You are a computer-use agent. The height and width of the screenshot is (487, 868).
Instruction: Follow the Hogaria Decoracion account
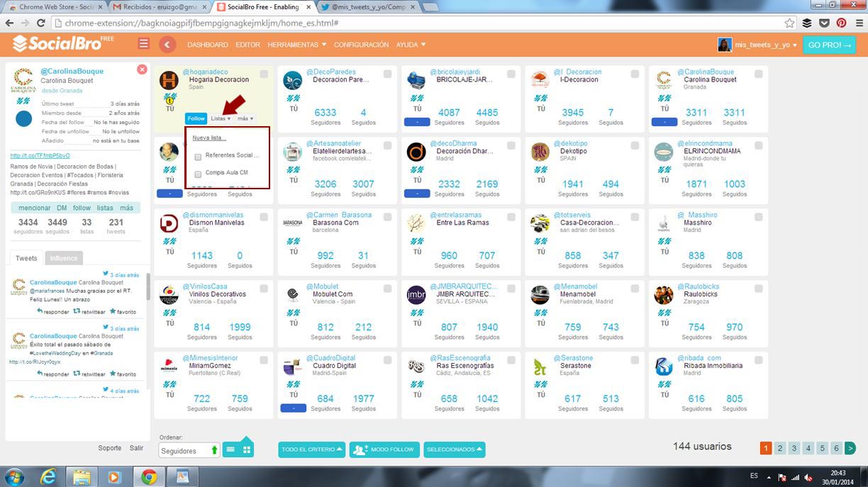coord(196,118)
